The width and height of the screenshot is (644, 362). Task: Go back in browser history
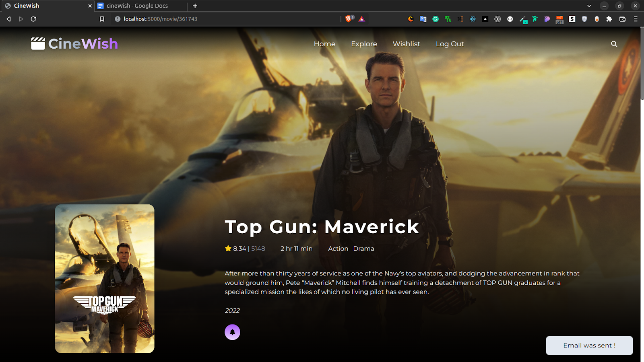pyautogui.click(x=8, y=19)
